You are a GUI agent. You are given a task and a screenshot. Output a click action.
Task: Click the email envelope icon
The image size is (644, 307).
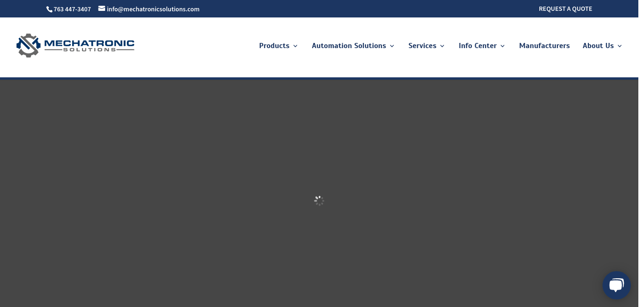tap(101, 8)
